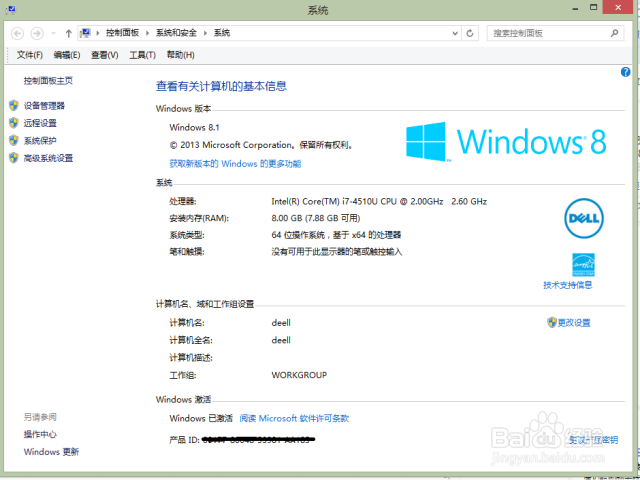Click 系统 breadcrumb segment in address bar
The height and width of the screenshot is (480, 640).
(222, 33)
